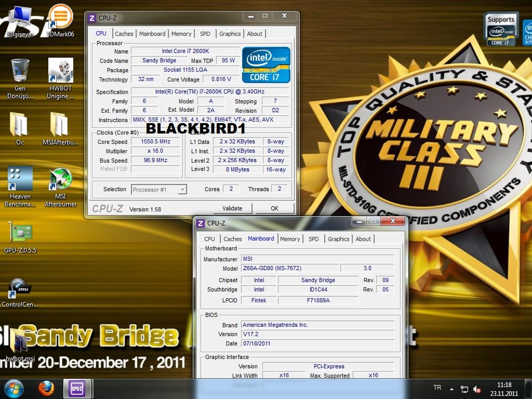532x399 pixels.
Task: Click the Level 3 cache value 8 MBytes
Action: pyautogui.click(x=237, y=169)
